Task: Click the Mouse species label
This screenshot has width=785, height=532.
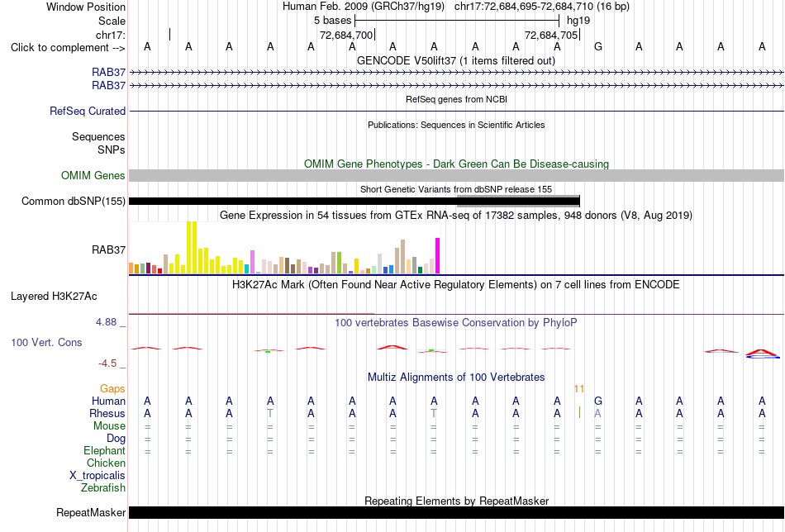Action: [x=109, y=426]
